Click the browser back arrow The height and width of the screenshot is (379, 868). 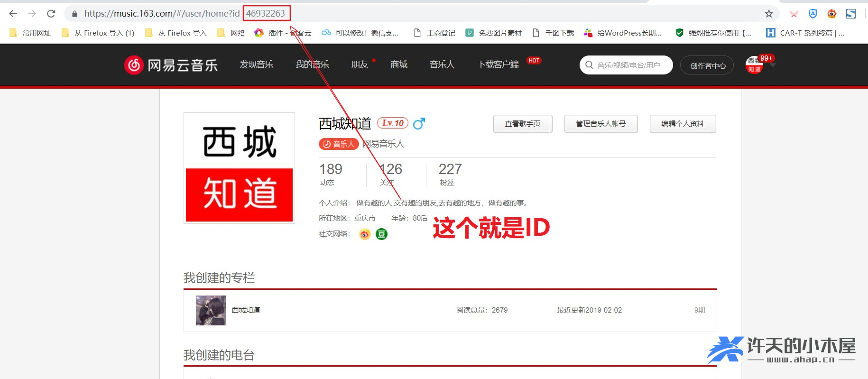13,14
